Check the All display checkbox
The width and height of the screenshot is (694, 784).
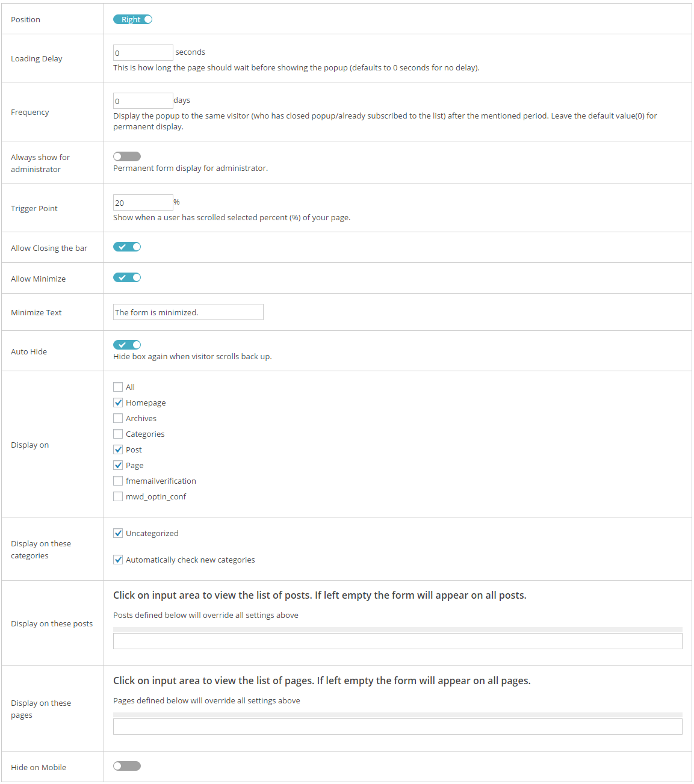click(118, 387)
